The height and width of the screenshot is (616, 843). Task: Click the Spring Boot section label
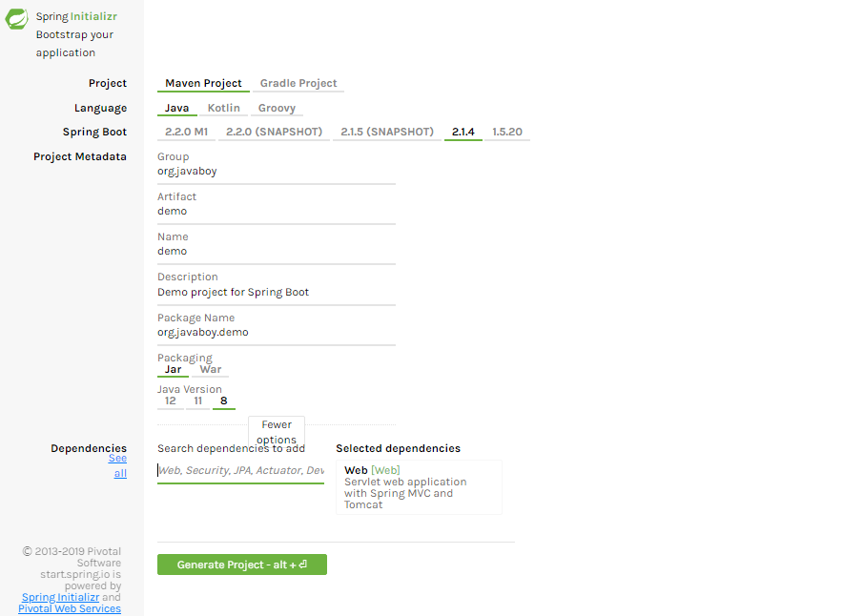[x=94, y=132]
